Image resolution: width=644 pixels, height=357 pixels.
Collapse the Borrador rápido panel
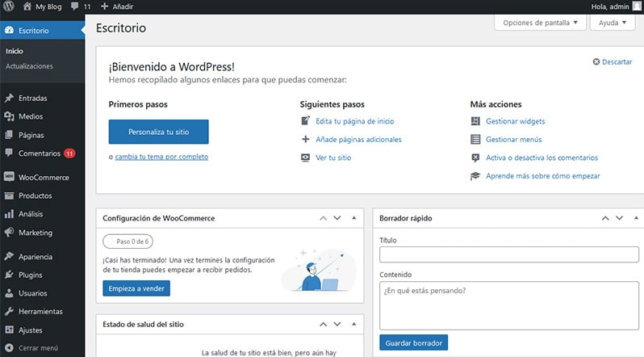pos(636,218)
